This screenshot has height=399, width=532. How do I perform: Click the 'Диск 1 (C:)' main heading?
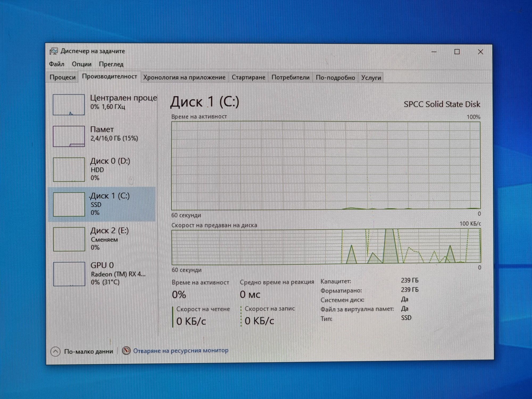[205, 102]
